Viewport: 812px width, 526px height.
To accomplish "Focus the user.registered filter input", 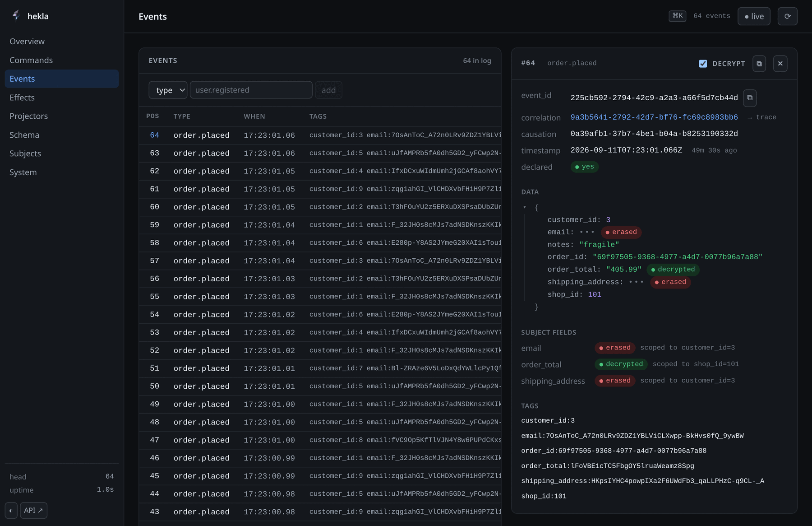I will click(251, 90).
